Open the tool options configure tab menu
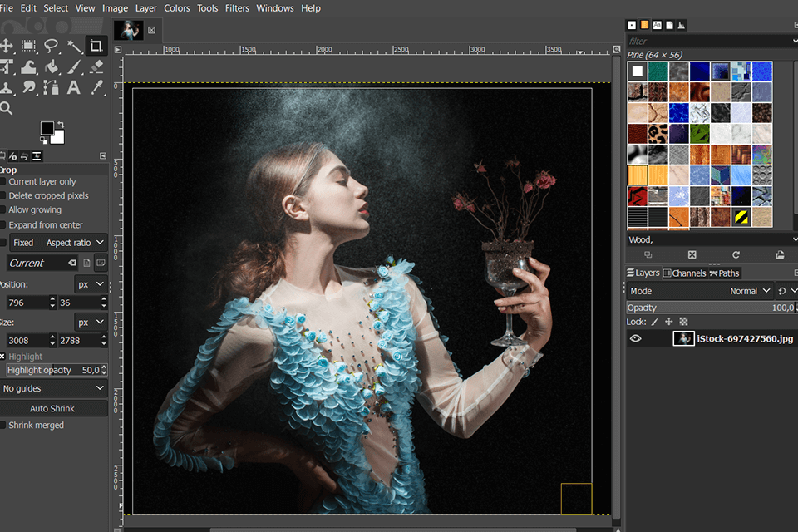 (x=103, y=155)
